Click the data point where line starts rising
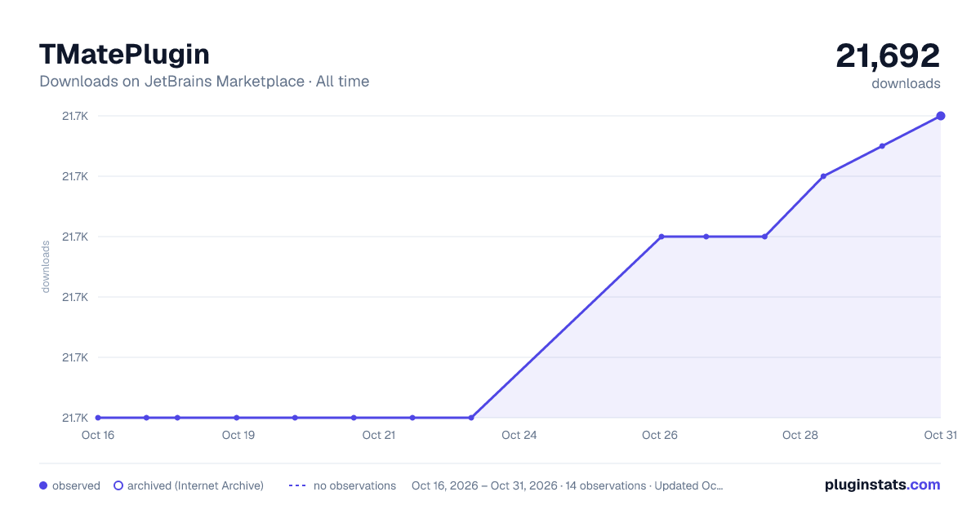 tap(471, 418)
